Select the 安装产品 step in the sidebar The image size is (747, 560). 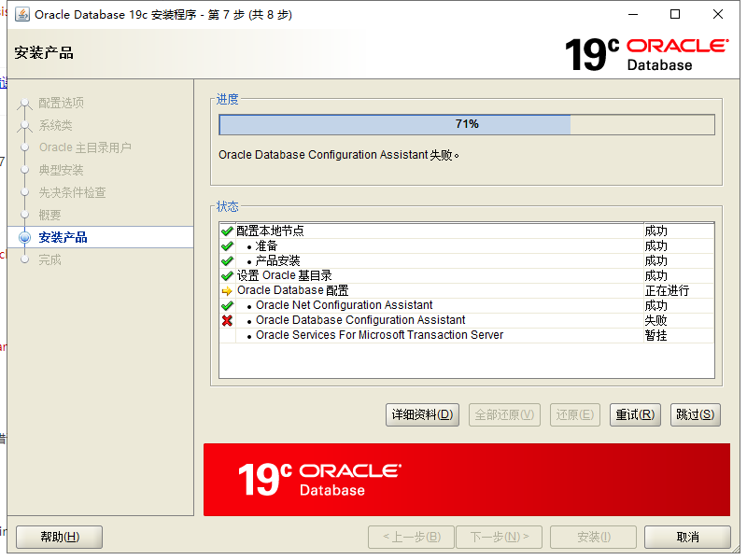point(65,237)
